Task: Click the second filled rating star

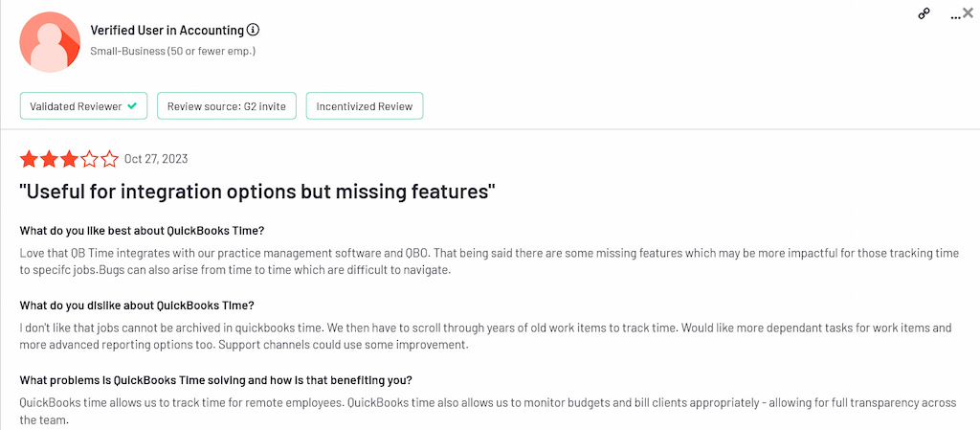Action: [x=49, y=159]
